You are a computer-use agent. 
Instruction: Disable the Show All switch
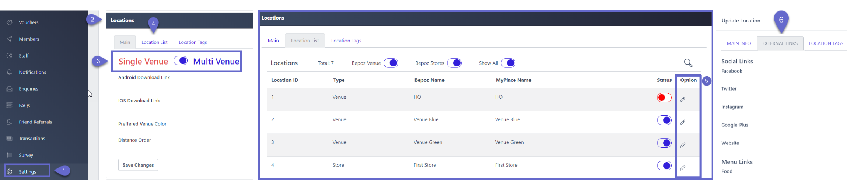(x=508, y=63)
